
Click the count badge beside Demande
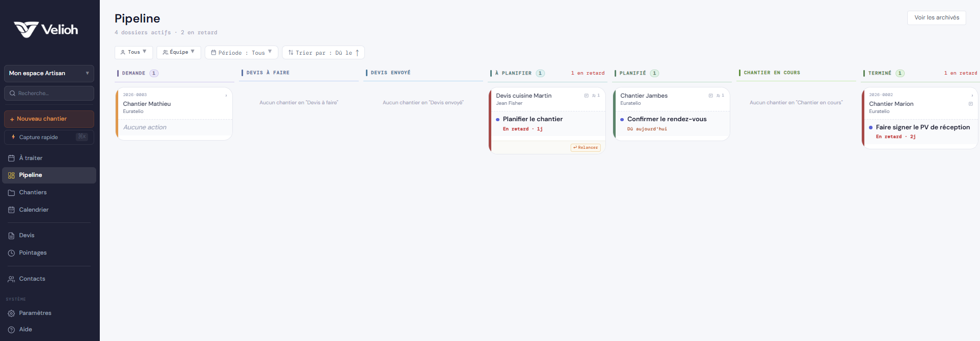coord(154,73)
